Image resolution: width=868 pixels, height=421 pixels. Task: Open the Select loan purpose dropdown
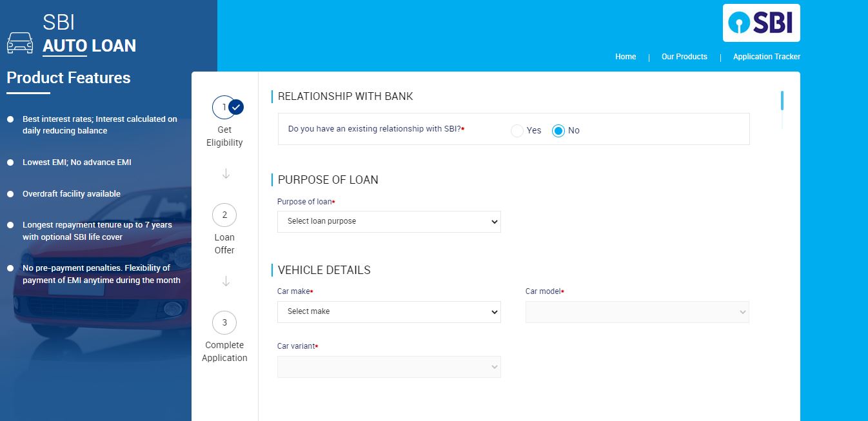389,222
